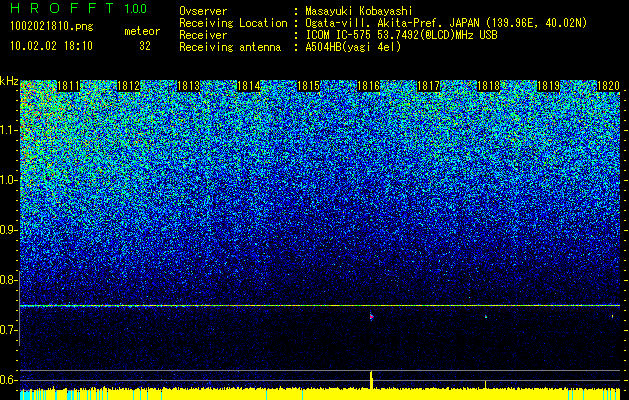
Task: Click the 0.6 frequency axis label
Action: pos(8,380)
